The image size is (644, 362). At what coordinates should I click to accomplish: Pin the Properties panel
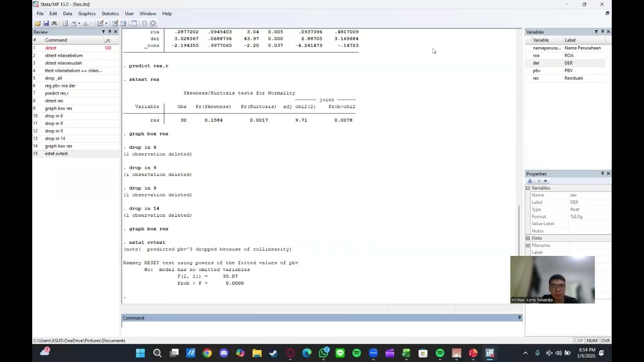pyautogui.click(x=602, y=173)
